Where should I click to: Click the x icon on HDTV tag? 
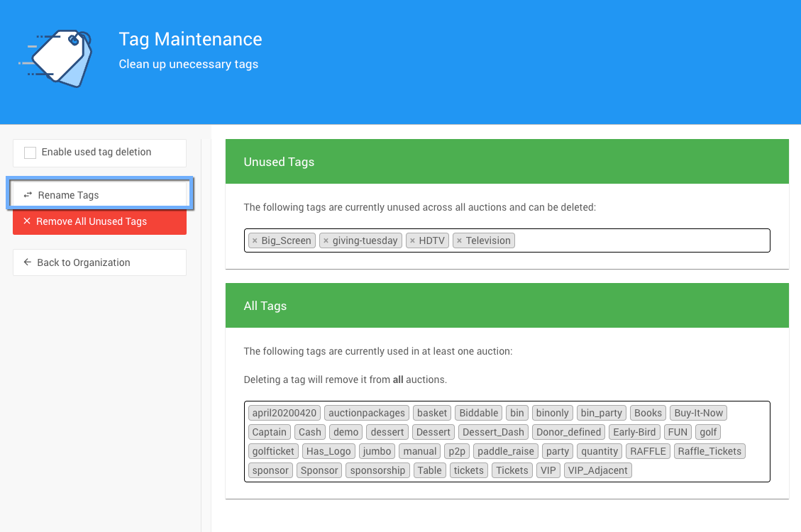[x=412, y=241]
